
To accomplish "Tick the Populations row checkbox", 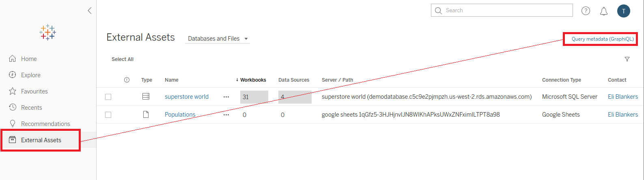I will (x=108, y=115).
